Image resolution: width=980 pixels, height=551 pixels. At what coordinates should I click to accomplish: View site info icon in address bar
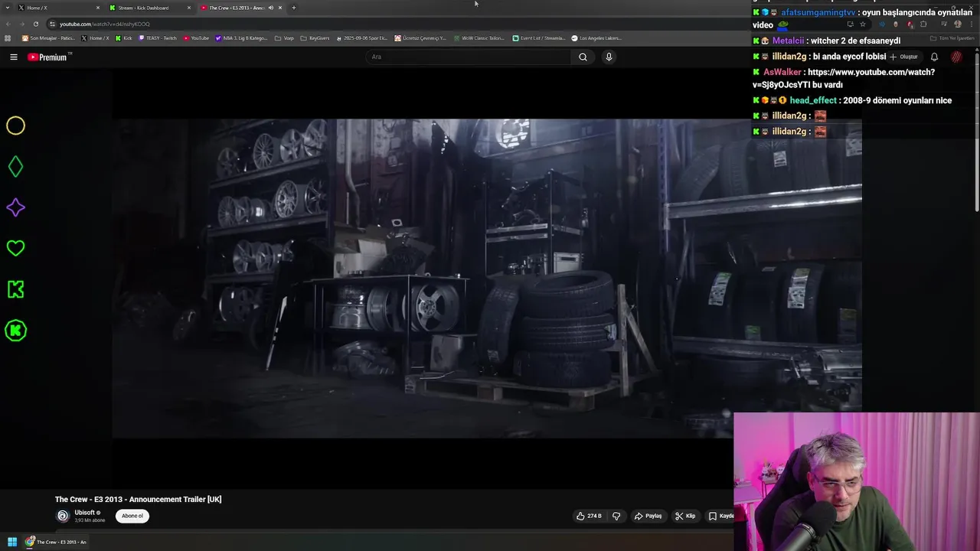(52, 24)
